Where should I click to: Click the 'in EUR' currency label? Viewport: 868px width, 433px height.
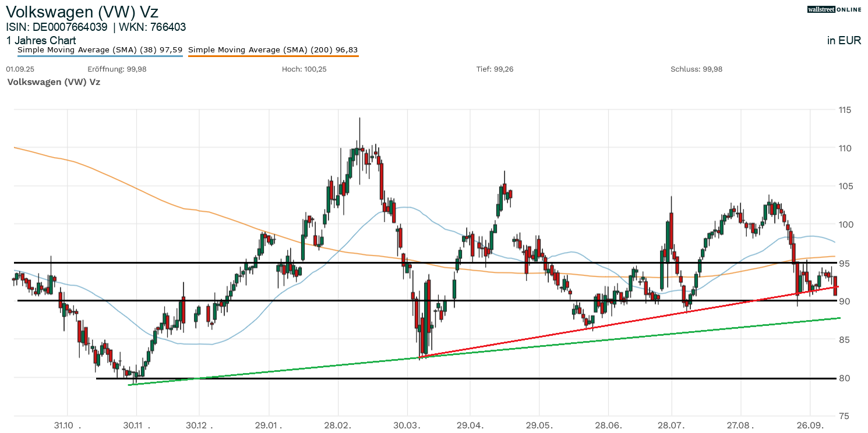click(x=844, y=41)
